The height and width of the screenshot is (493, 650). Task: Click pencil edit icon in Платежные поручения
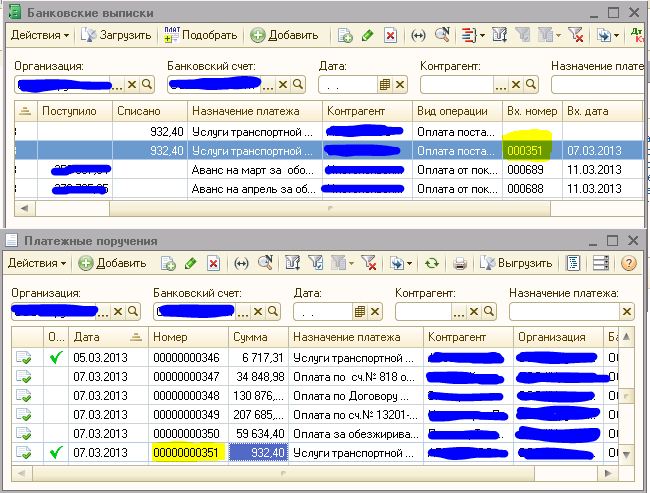coord(190,263)
